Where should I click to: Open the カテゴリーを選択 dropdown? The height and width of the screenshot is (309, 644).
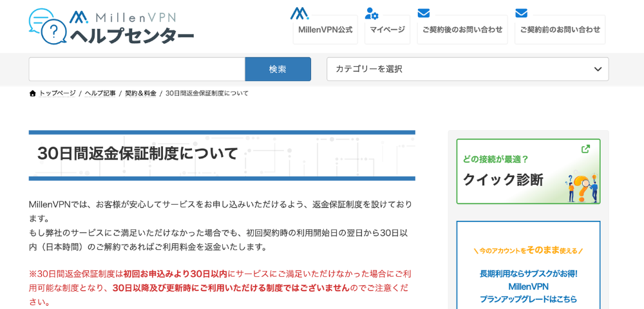point(468,69)
